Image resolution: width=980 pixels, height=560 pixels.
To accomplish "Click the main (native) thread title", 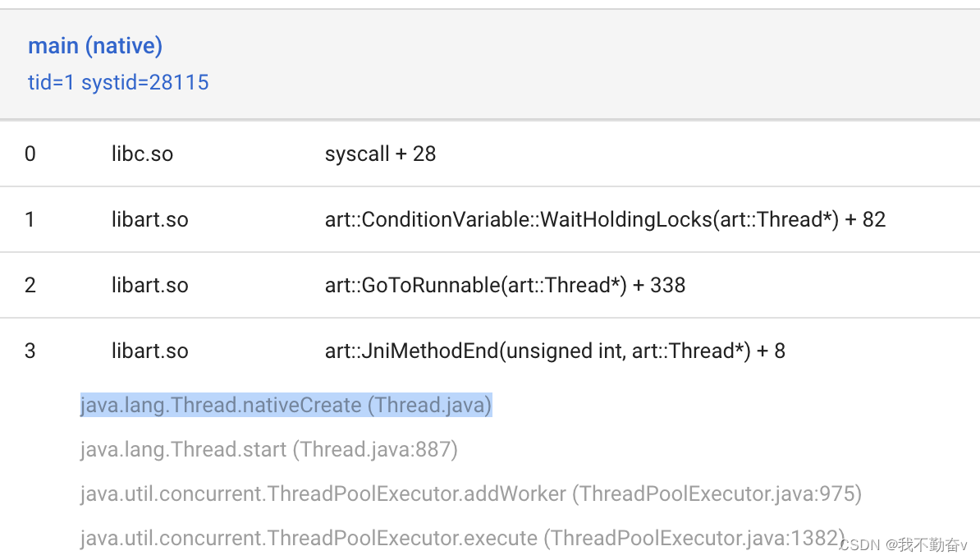I will pyautogui.click(x=95, y=46).
